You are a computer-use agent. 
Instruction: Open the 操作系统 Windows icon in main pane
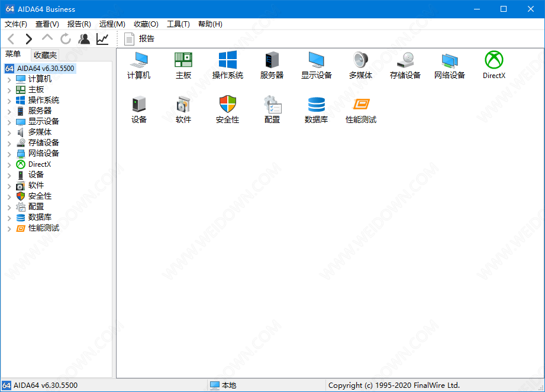228,60
